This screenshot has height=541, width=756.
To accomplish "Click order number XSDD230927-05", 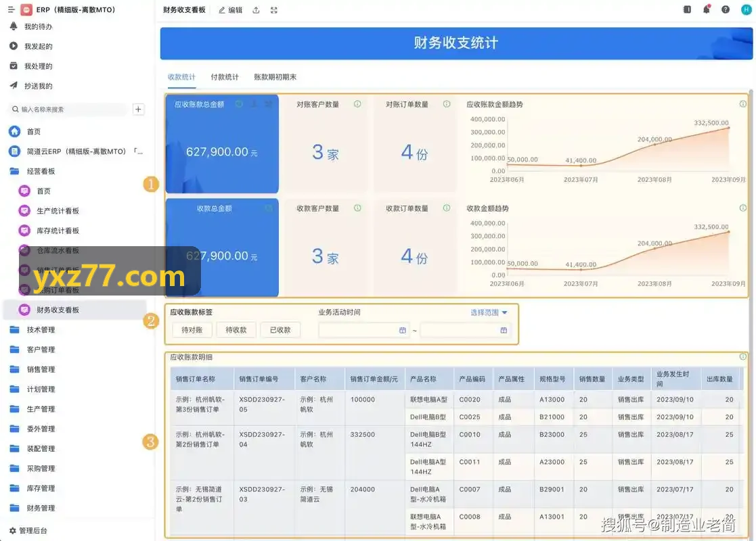I will pos(262,404).
